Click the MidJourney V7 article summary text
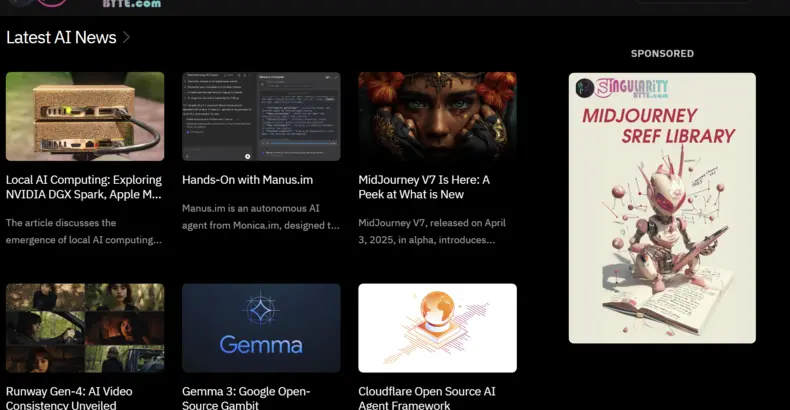Image resolution: width=790 pixels, height=410 pixels. pos(434,231)
